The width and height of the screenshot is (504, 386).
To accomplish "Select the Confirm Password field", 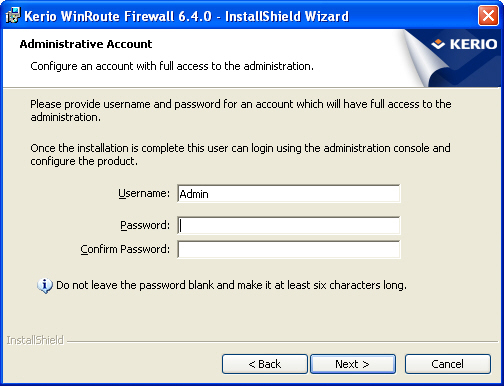I will (289, 249).
